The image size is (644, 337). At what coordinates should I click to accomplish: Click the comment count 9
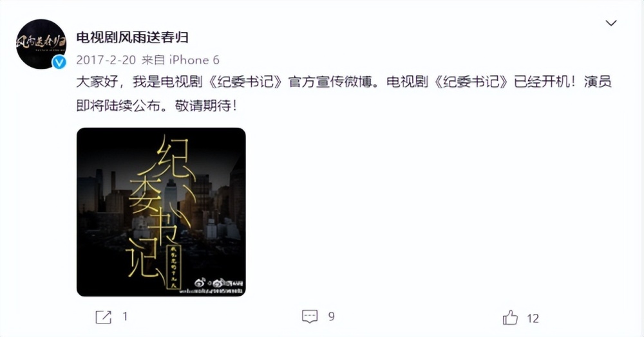(332, 316)
